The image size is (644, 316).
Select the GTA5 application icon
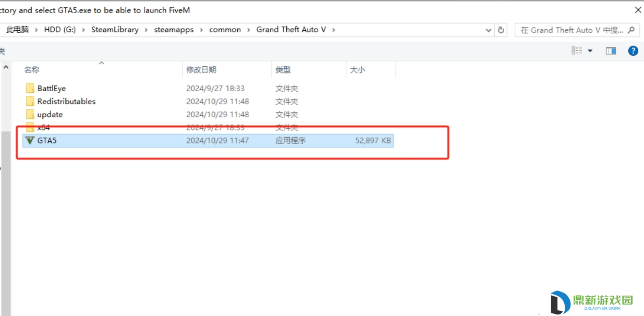pos(30,140)
